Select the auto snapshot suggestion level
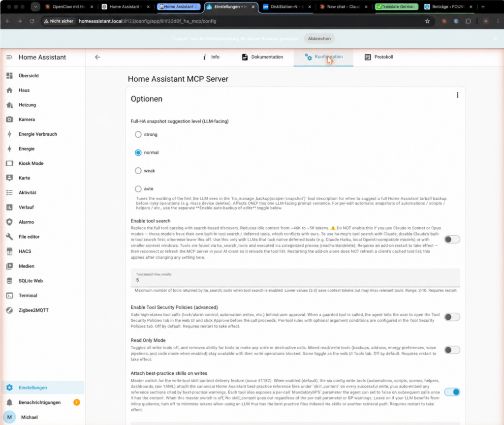Image resolution: width=504 pixels, height=425 pixels. coord(138,188)
